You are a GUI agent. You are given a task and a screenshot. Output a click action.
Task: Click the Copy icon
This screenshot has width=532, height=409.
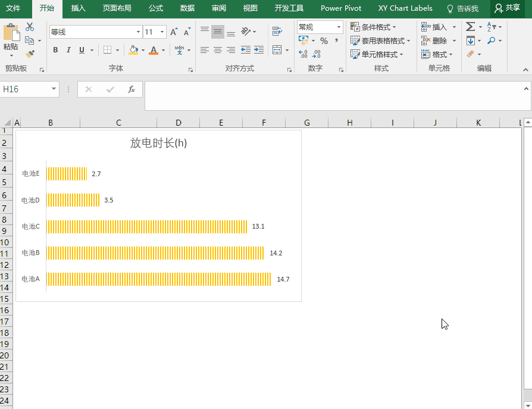pyautogui.click(x=30, y=40)
